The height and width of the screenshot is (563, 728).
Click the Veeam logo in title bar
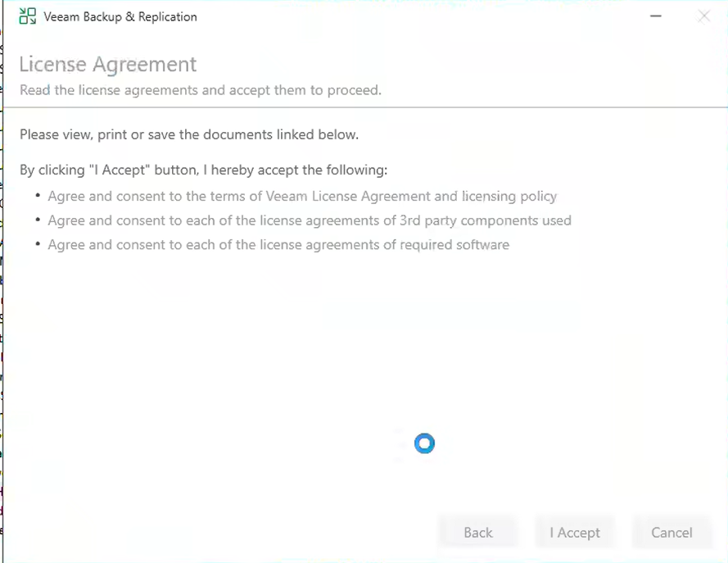(x=27, y=16)
